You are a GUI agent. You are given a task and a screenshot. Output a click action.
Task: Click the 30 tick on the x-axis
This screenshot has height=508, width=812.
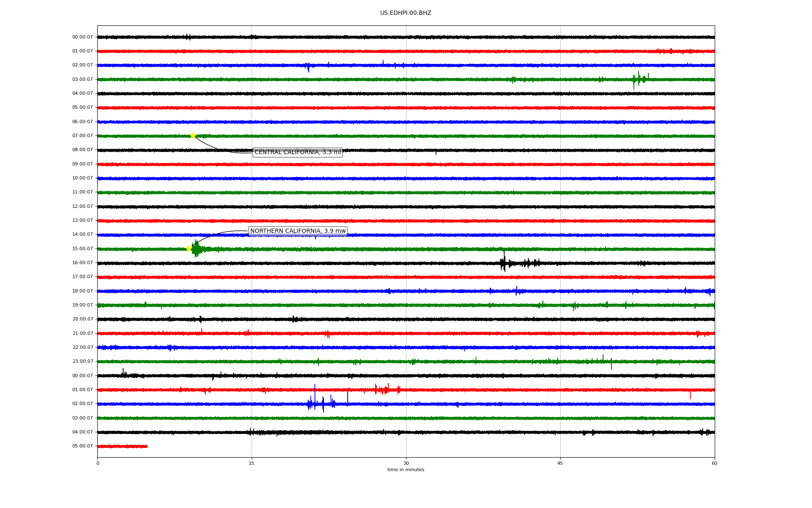pos(406,463)
